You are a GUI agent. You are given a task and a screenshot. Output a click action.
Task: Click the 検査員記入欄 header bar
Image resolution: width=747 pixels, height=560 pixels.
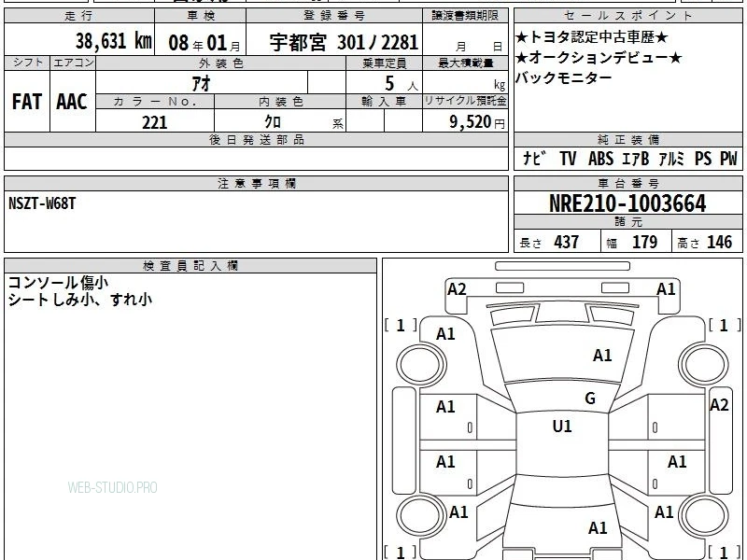(x=190, y=266)
